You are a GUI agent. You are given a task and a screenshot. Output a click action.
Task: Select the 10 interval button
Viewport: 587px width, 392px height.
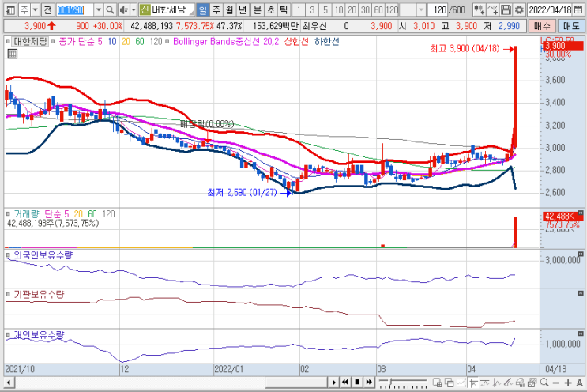pos(339,9)
